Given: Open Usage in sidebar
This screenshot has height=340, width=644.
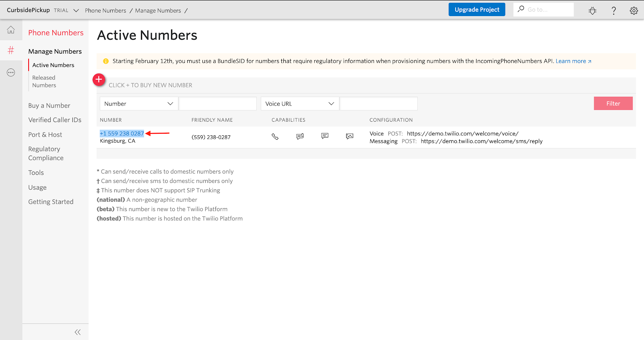Looking at the screenshot, I should pyautogui.click(x=37, y=187).
